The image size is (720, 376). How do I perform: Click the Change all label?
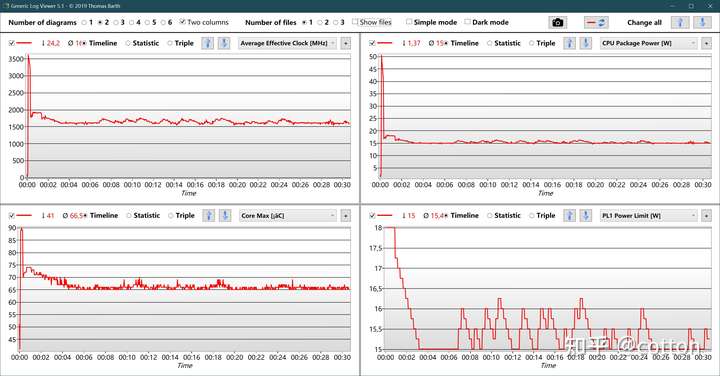[x=644, y=22]
